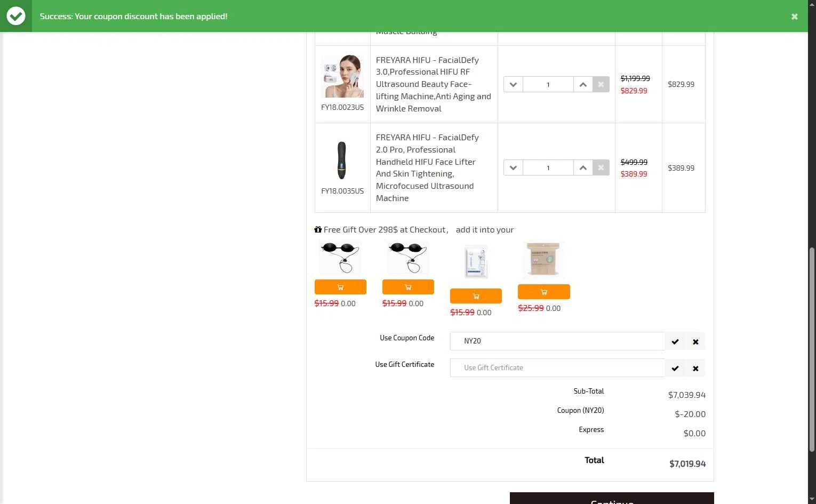Click the 'Free Gift Over 298$ at Checkout' text
Screen dimensions: 816x504
tap(385, 230)
